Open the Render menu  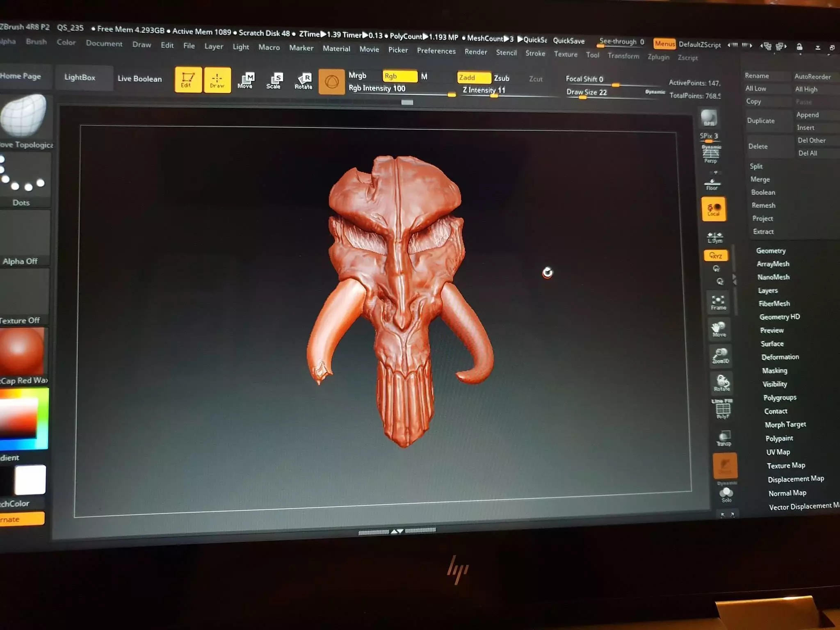tap(476, 52)
